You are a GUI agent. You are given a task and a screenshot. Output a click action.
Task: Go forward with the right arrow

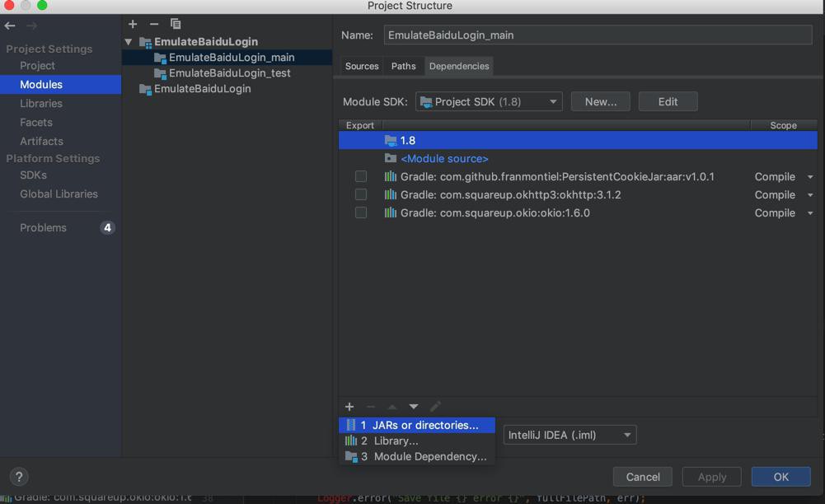[31, 26]
